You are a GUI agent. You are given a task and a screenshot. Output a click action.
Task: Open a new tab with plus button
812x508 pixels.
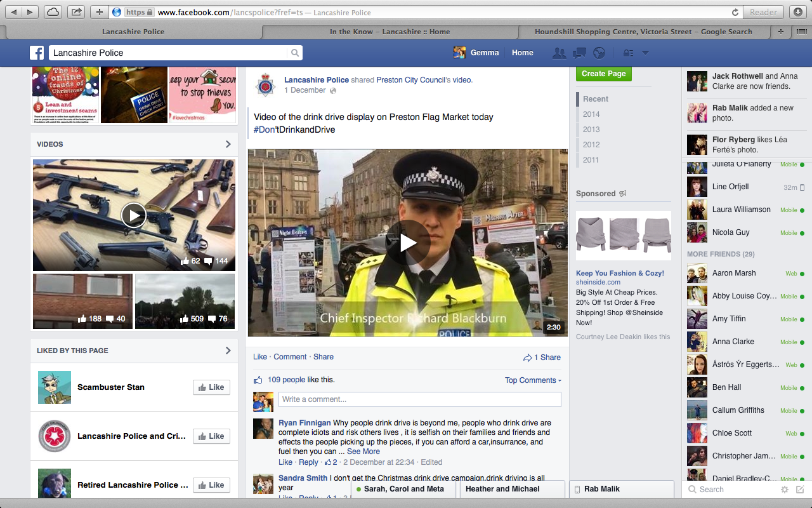pos(780,31)
